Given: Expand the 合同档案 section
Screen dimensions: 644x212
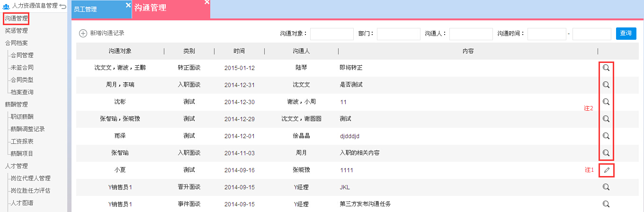Looking at the screenshot, I should [x=16, y=43].
